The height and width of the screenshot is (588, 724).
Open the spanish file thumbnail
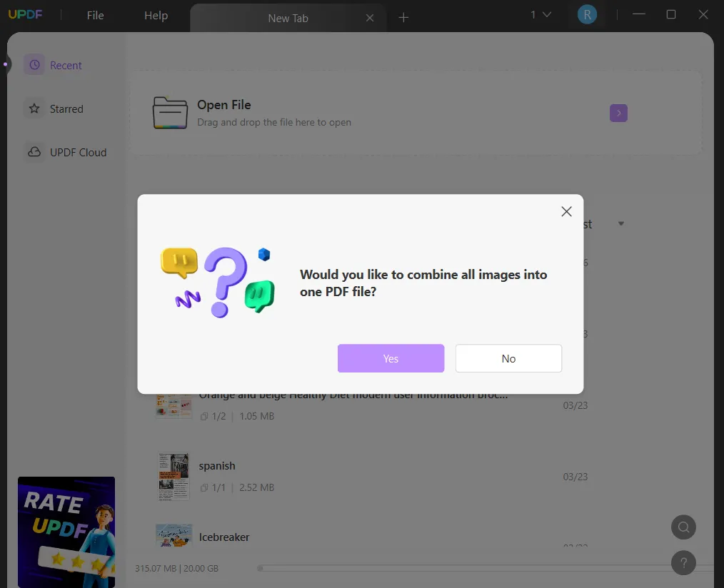click(174, 476)
